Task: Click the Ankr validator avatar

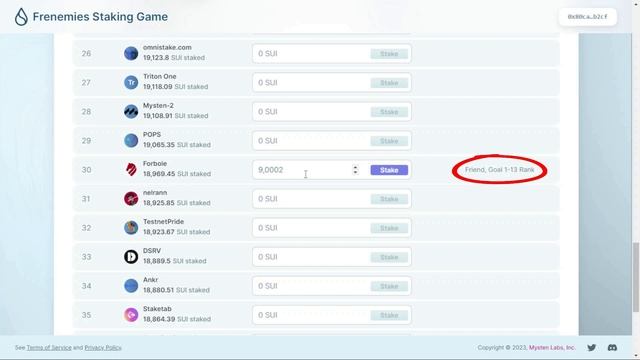Action: tap(131, 286)
